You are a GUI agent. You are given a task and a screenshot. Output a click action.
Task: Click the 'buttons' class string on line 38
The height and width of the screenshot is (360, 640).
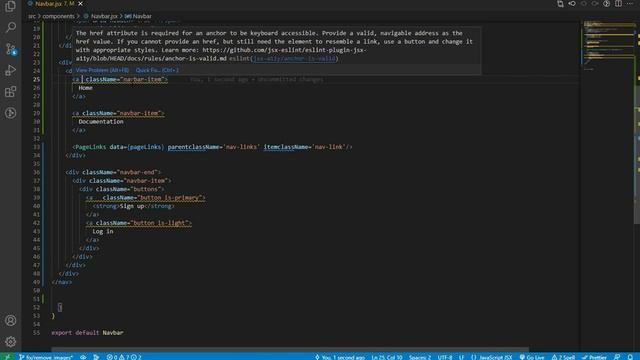tap(146, 189)
